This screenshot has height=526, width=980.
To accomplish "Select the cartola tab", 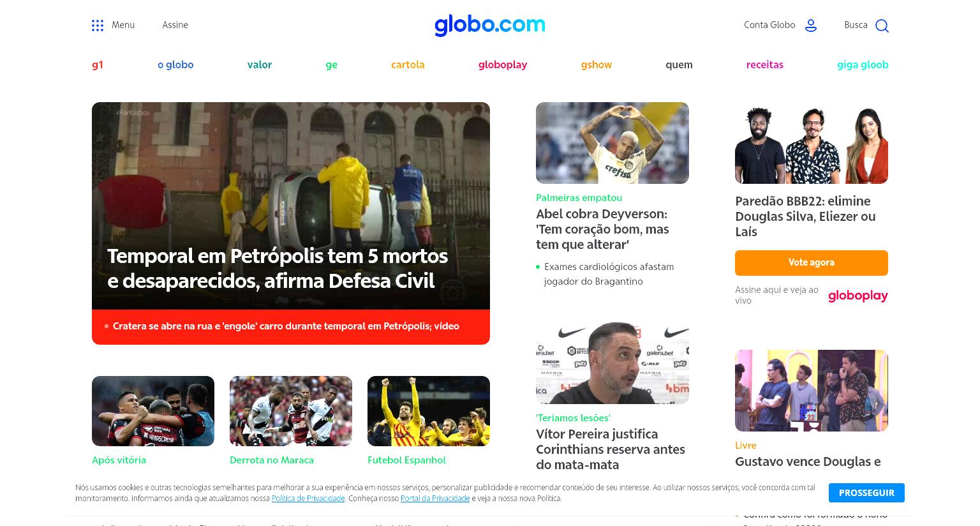I will [408, 64].
